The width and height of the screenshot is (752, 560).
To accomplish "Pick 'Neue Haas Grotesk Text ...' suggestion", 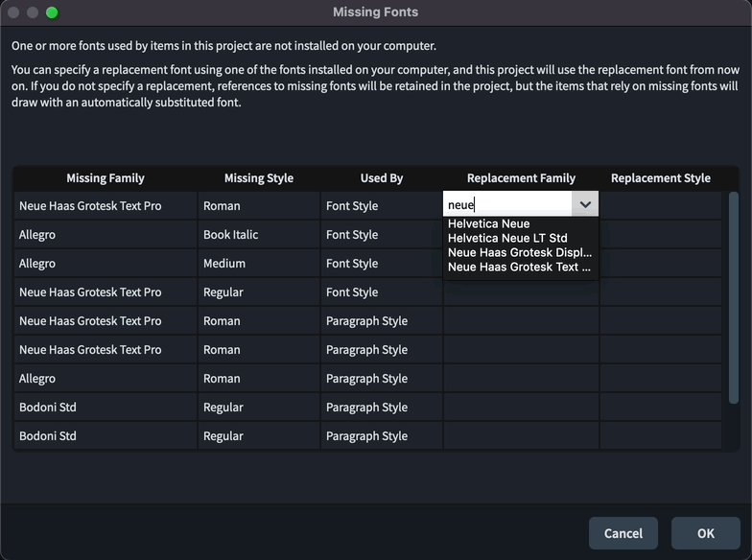I will click(x=520, y=267).
